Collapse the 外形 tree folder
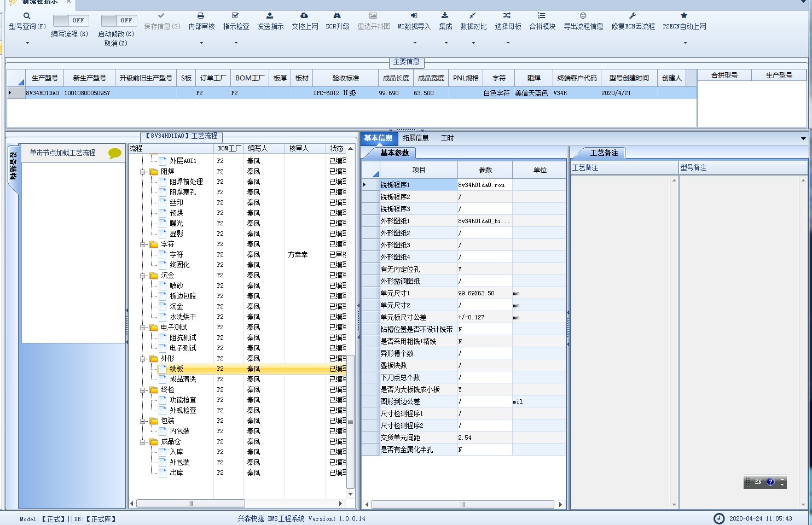Image resolution: width=812 pixels, height=525 pixels. (143, 359)
